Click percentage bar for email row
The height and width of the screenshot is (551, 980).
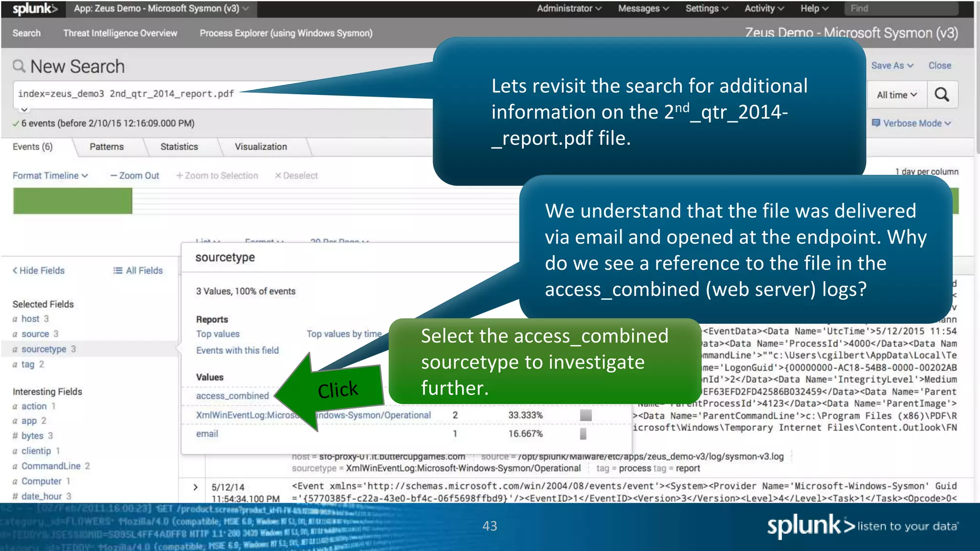(583, 434)
